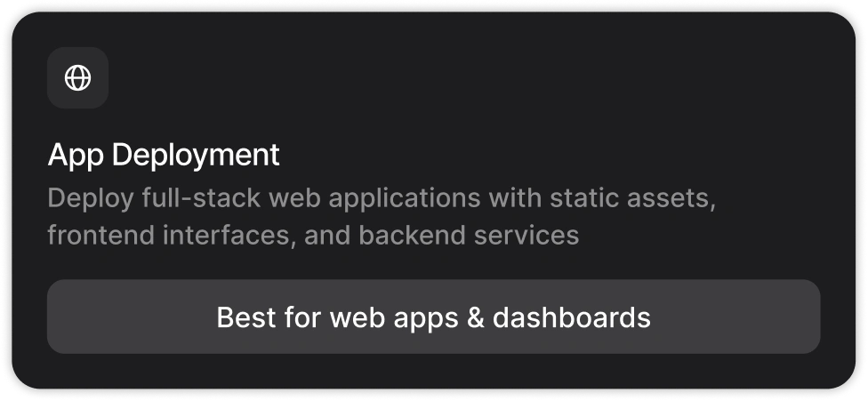Image resolution: width=868 pixels, height=401 pixels.
Task: Click the globe icon
Action: pyautogui.click(x=78, y=78)
